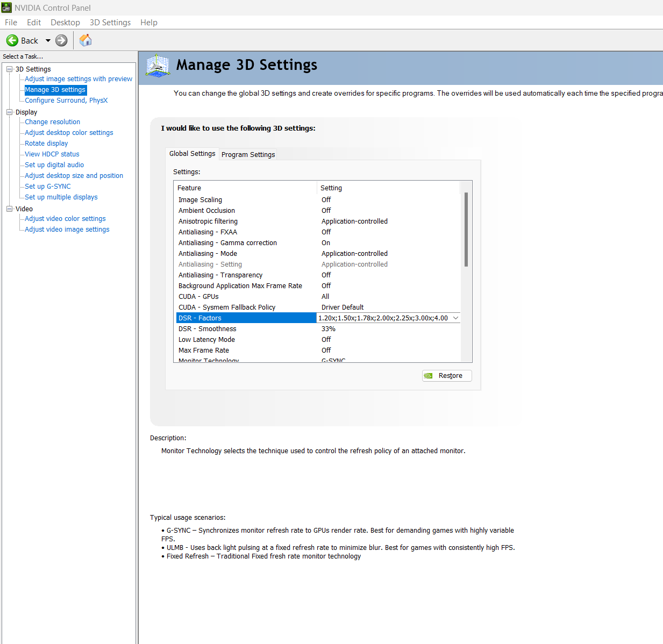Select Antialiasing - Gamma correction row

(318, 242)
